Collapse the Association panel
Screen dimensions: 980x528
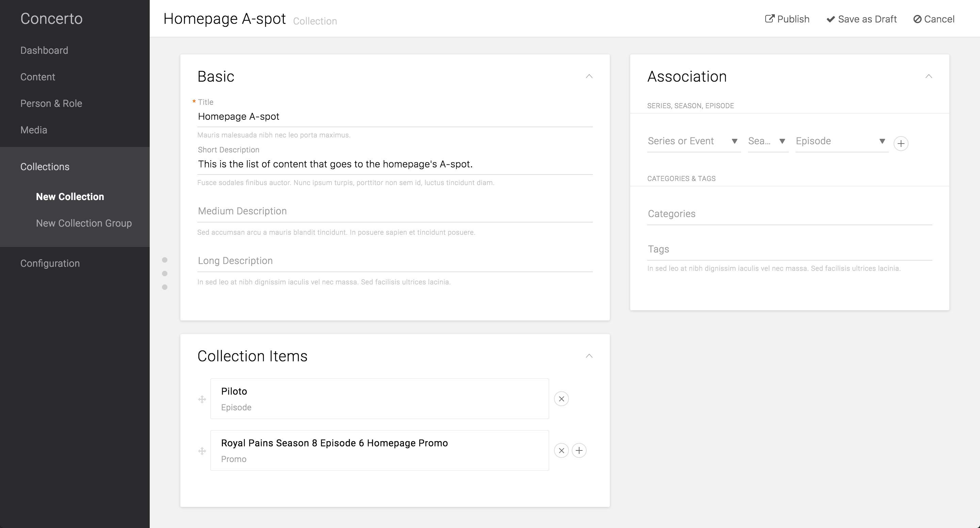929,77
